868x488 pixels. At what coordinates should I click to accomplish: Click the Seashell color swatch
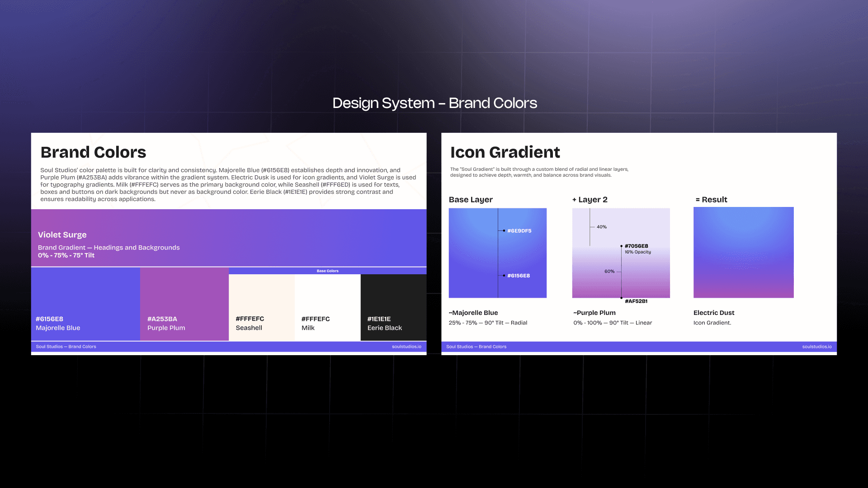pyautogui.click(x=261, y=306)
